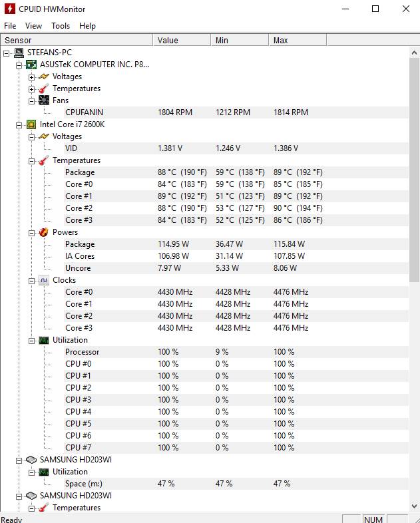This screenshot has height=523, width=420.
Task: Collapse the Powers section
Action: (x=31, y=232)
